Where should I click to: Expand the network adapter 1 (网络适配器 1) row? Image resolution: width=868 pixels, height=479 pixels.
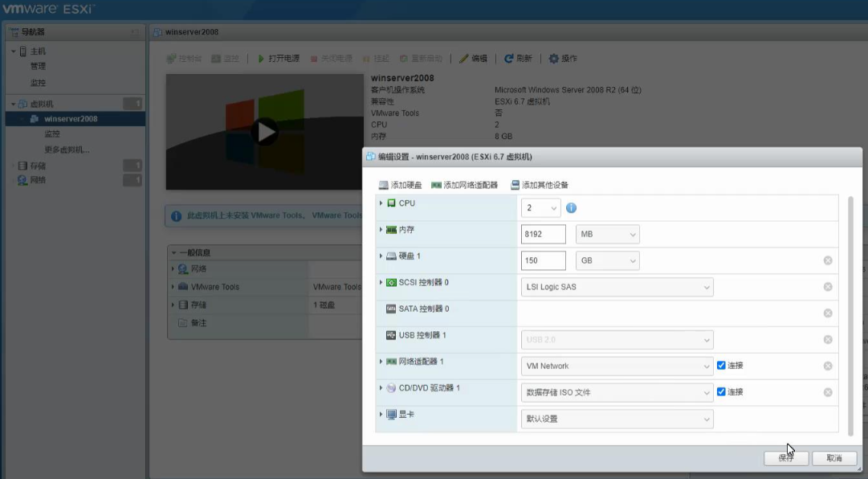381,362
